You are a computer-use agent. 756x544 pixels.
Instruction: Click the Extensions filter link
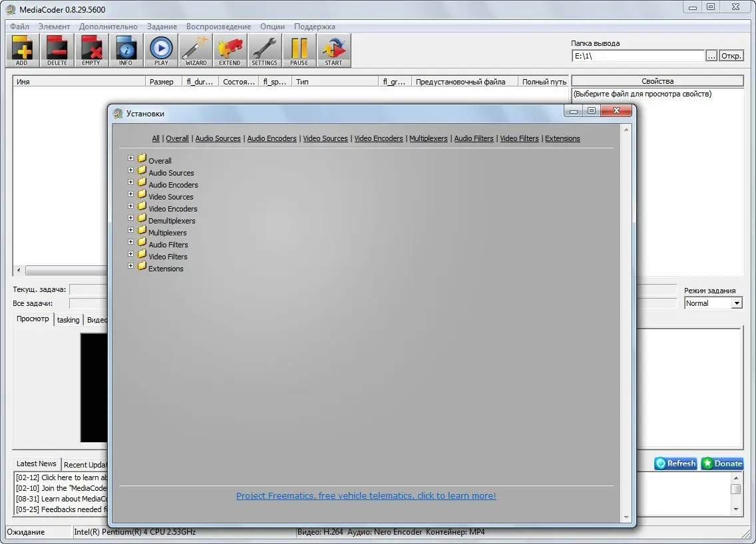(x=562, y=138)
